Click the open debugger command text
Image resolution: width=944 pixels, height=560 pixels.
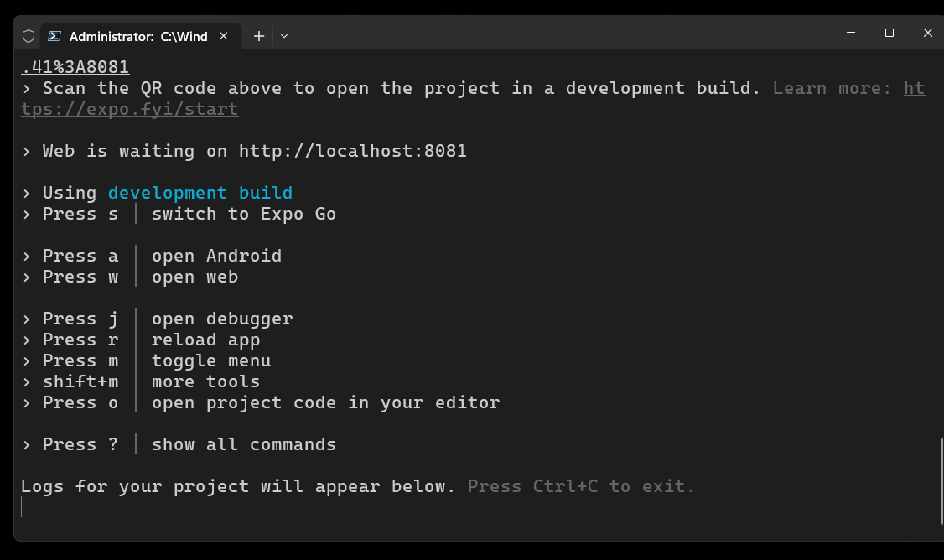pyautogui.click(x=222, y=319)
